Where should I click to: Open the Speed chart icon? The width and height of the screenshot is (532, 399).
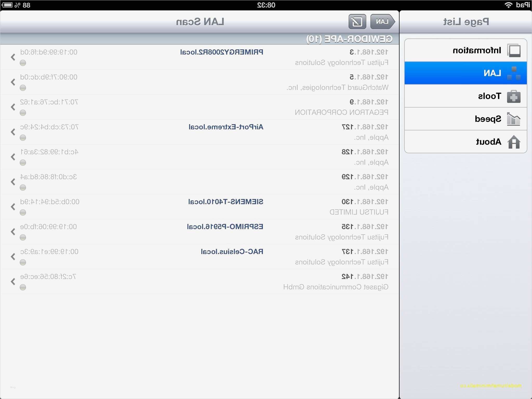[x=514, y=119]
